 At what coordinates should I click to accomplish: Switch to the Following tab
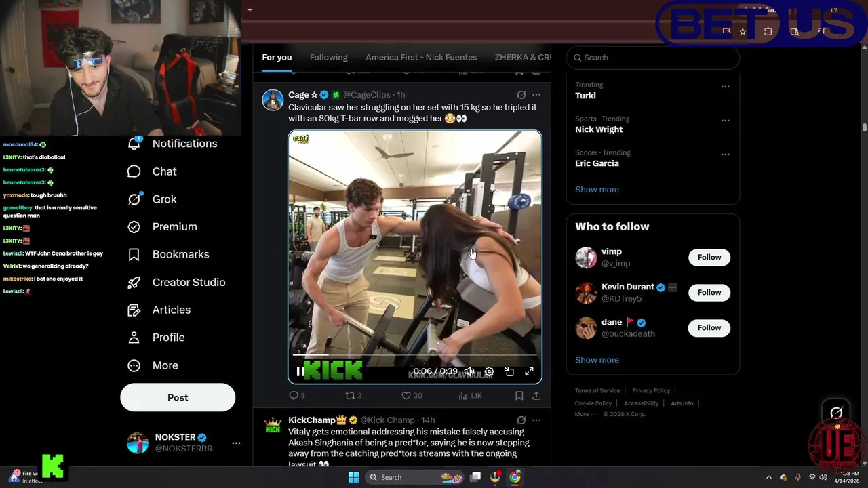tap(328, 58)
